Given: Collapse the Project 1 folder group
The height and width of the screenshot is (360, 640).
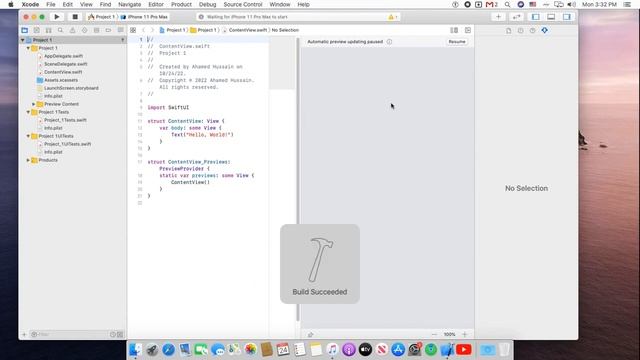Looking at the screenshot, I should (28, 48).
